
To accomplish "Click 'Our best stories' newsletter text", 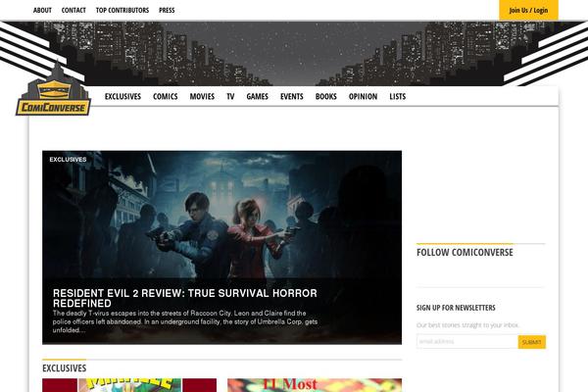I will pyautogui.click(x=467, y=324).
